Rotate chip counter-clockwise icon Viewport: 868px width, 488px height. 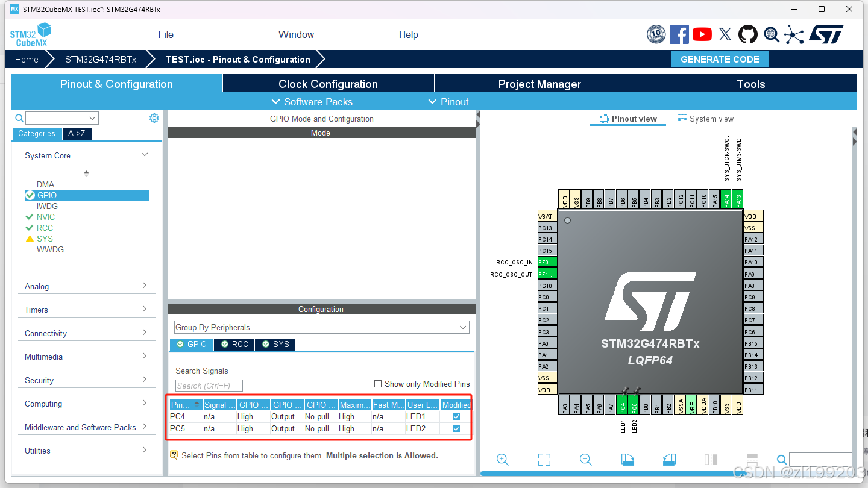tap(668, 460)
